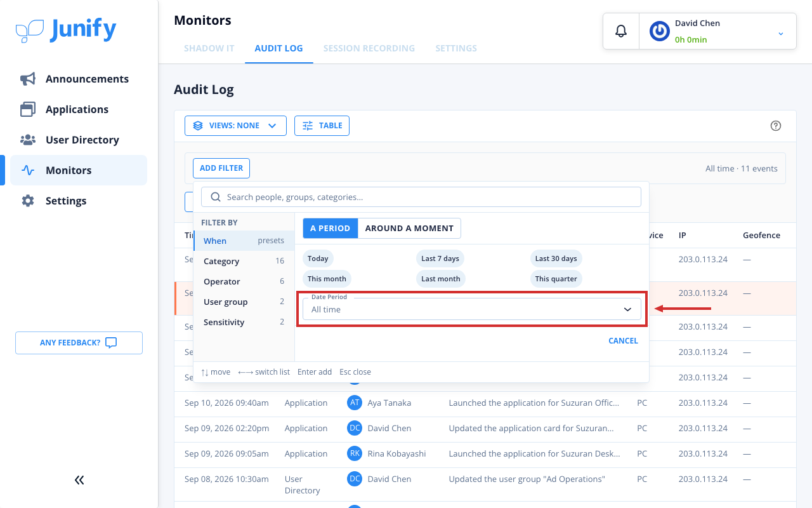812x508 pixels.
Task: Click the layers icon in Views button
Action: click(198, 126)
